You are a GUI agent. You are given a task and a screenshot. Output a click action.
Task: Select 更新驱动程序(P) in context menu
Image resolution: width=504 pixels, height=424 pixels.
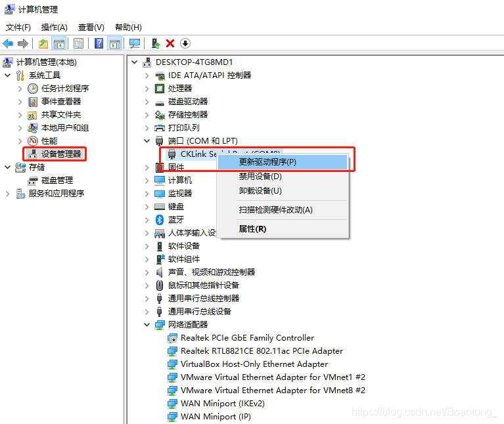(x=283, y=161)
